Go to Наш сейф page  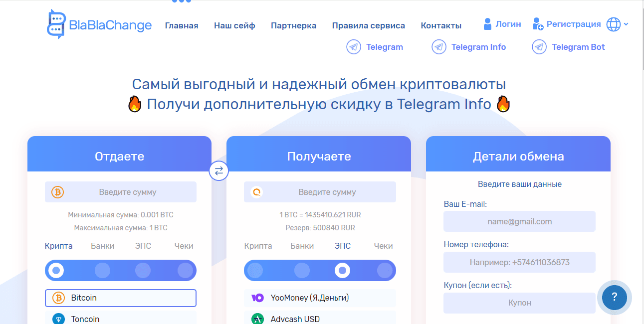click(x=234, y=25)
